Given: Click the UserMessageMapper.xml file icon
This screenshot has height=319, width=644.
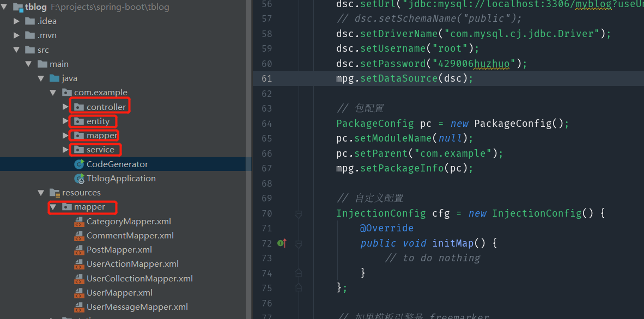Looking at the screenshot, I should click(x=79, y=306).
